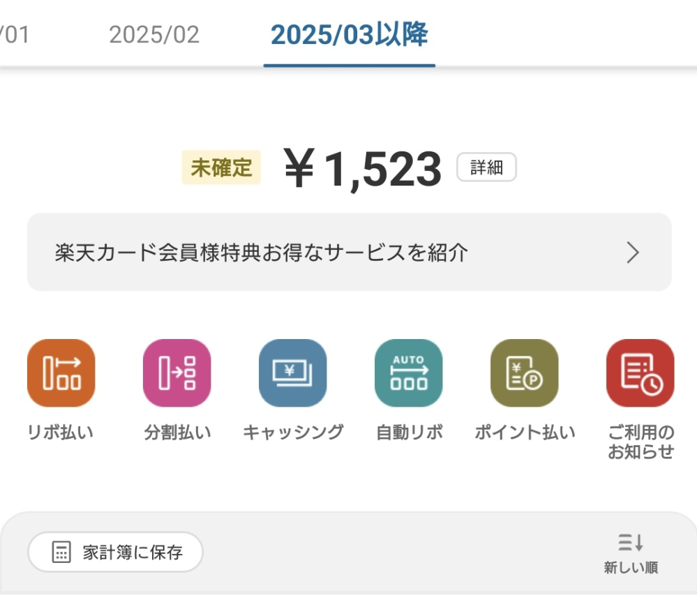
Task: Switch to the partially visible /01 tab
Action: point(15,35)
